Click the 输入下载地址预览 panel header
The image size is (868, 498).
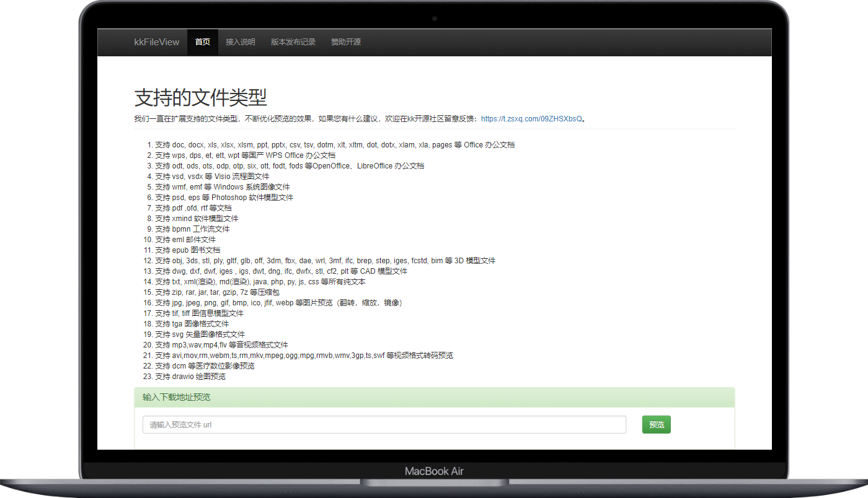pyautogui.click(x=435, y=398)
